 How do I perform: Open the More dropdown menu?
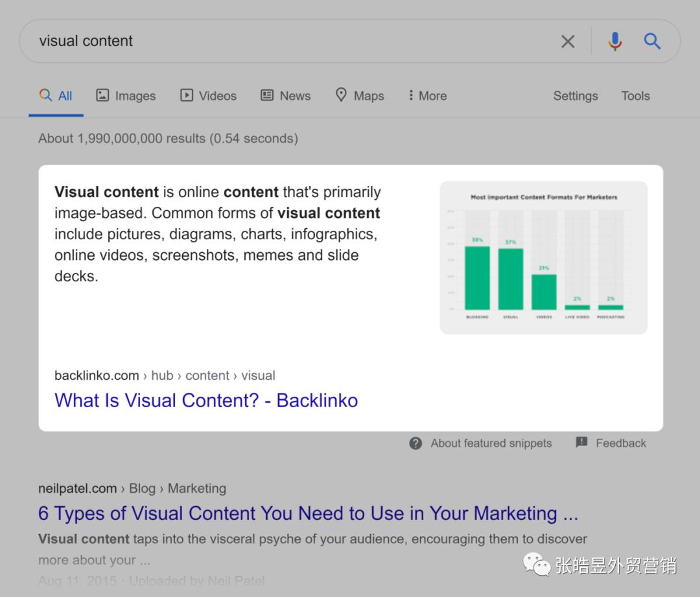426,95
